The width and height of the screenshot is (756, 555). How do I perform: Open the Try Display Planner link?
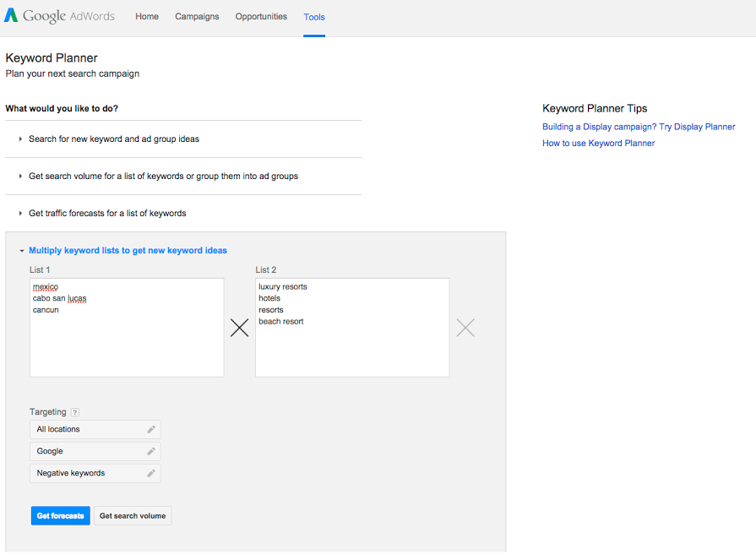click(639, 127)
